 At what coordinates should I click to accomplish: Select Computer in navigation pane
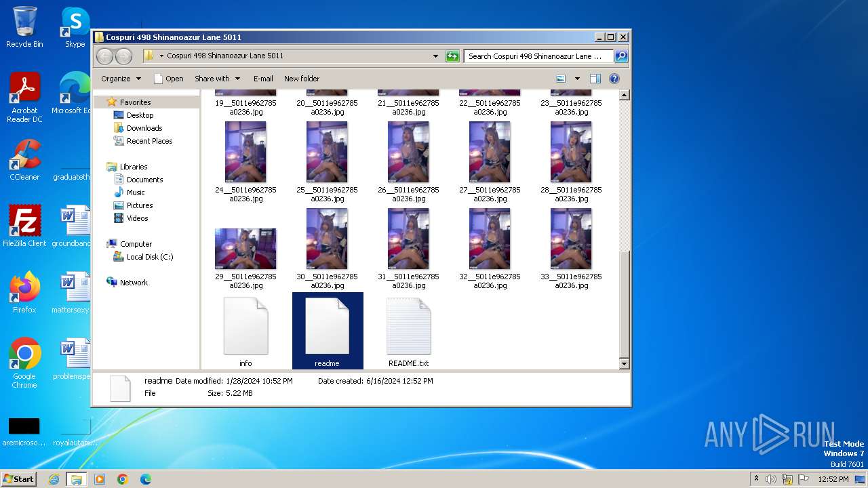[136, 244]
